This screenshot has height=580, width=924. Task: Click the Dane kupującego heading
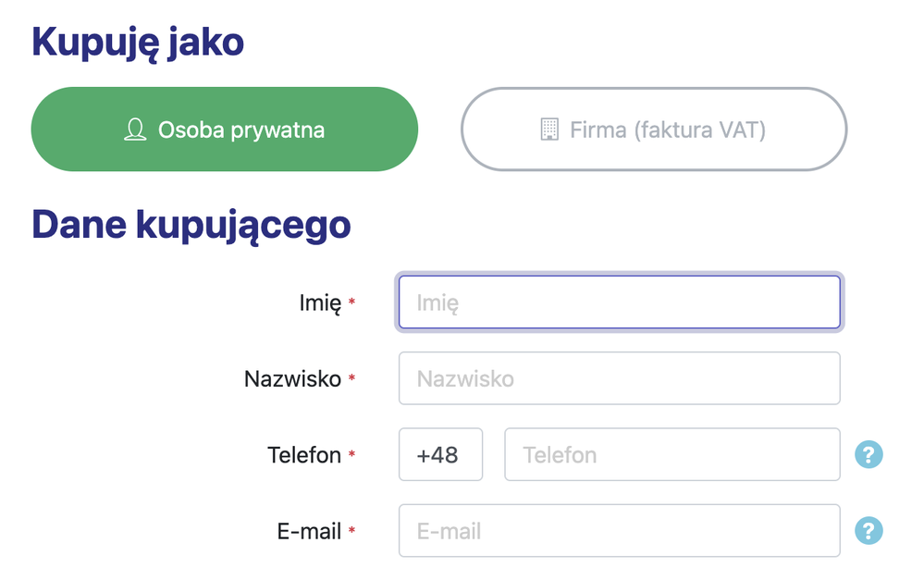pos(191,226)
